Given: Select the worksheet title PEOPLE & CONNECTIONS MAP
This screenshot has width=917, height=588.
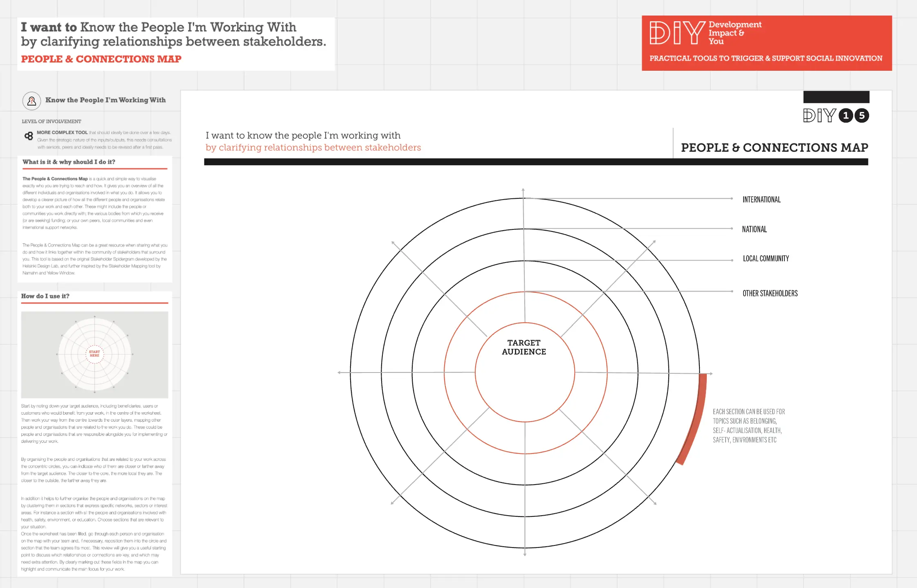Looking at the screenshot, I should 774,148.
